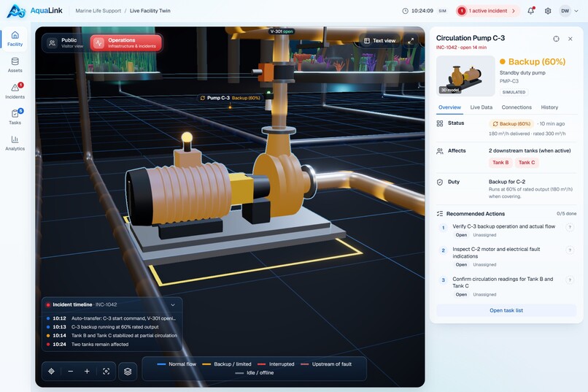Close the Circulation Pump C-3 panel
The image size is (588, 392).
pos(570,39)
